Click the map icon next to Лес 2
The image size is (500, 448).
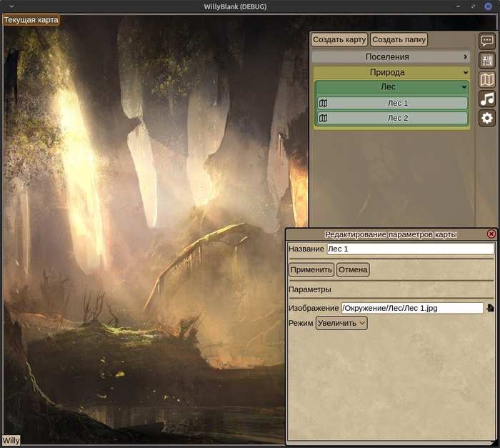[x=323, y=118]
